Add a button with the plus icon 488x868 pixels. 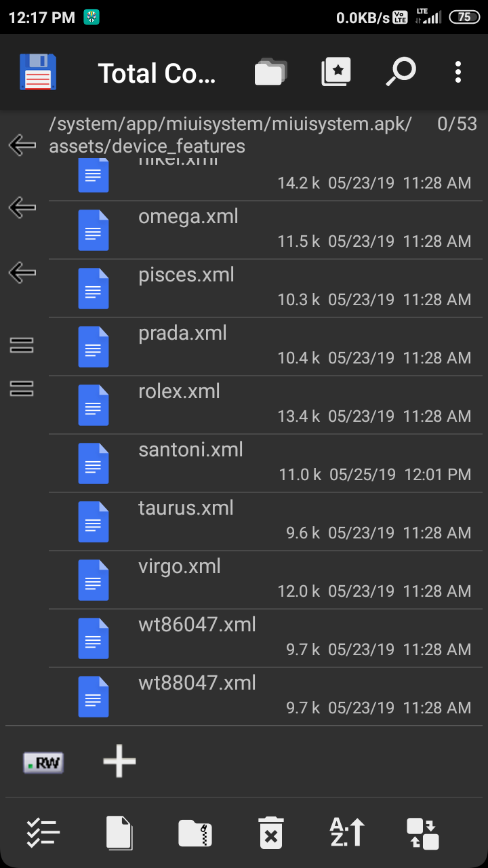[119, 761]
